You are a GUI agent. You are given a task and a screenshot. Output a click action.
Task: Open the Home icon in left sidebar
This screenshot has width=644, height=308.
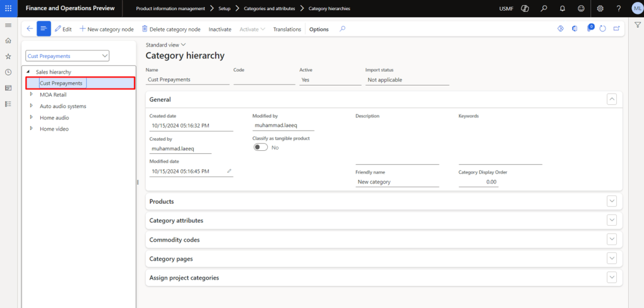click(x=8, y=41)
